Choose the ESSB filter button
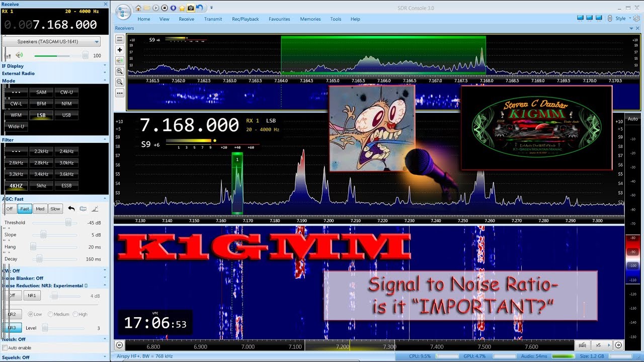644x362 pixels. pyautogui.click(x=66, y=186)
